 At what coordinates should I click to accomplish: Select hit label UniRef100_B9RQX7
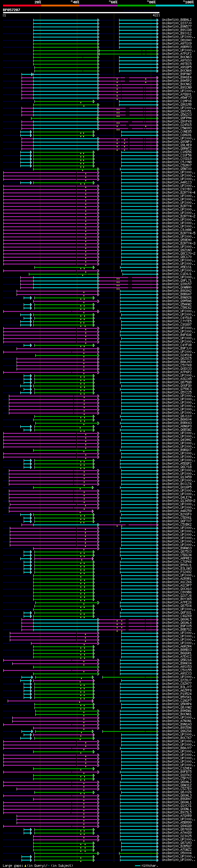coord(177,450)
